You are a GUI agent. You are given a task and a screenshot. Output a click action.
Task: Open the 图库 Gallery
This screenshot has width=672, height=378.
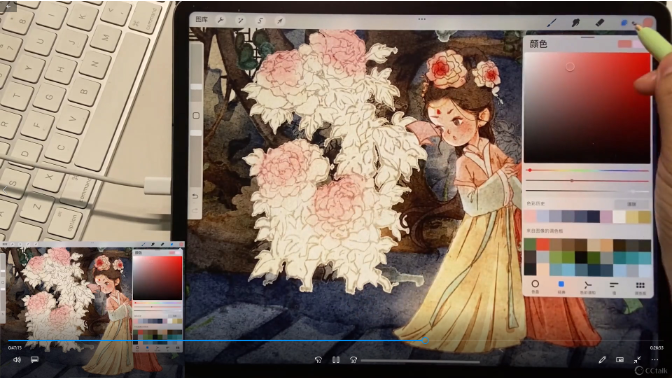click(x=201, y=19)
